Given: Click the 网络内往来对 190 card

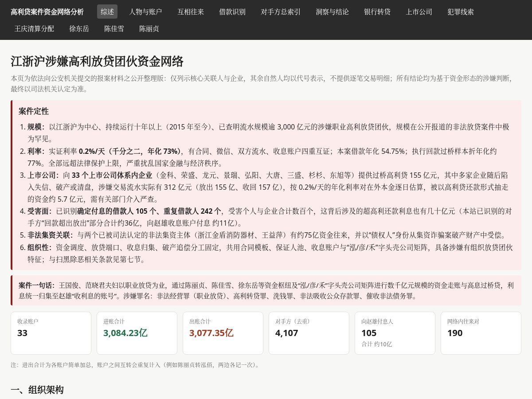Looking at the screenshot, I should click(481, 333).
